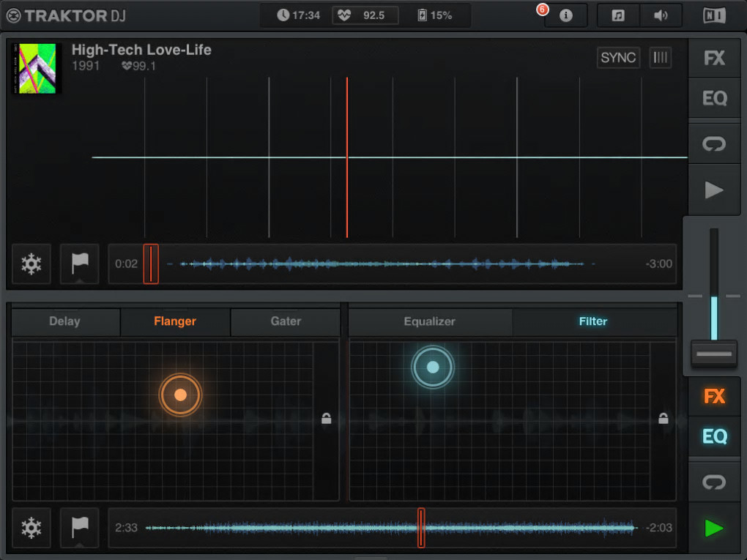This screenshot has width=747, height=560.
Task: Open deck A freeze mode snowflake icon
Action: click(31, 264)
